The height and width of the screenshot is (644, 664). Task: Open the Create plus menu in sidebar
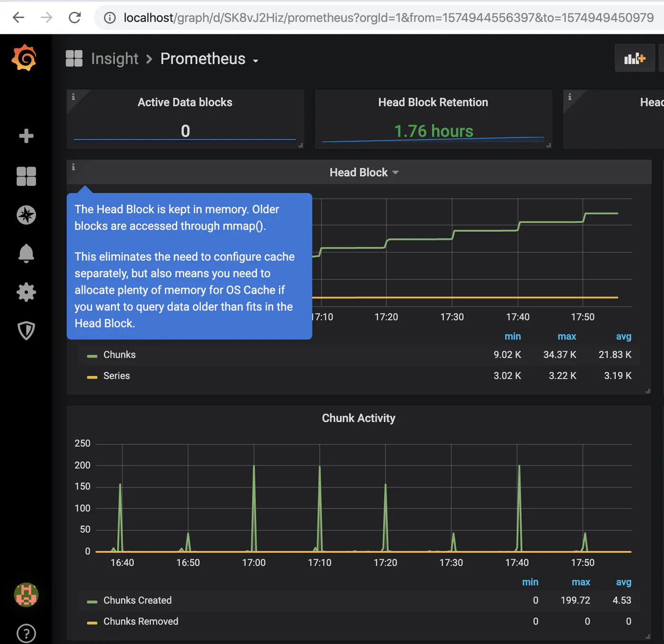point(26,136)
